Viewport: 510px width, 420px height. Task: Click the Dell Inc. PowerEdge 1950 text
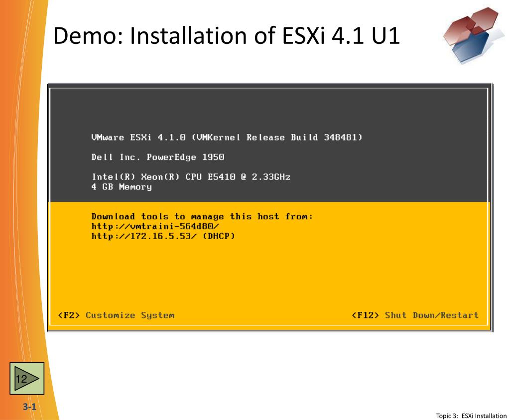[158, 157]
